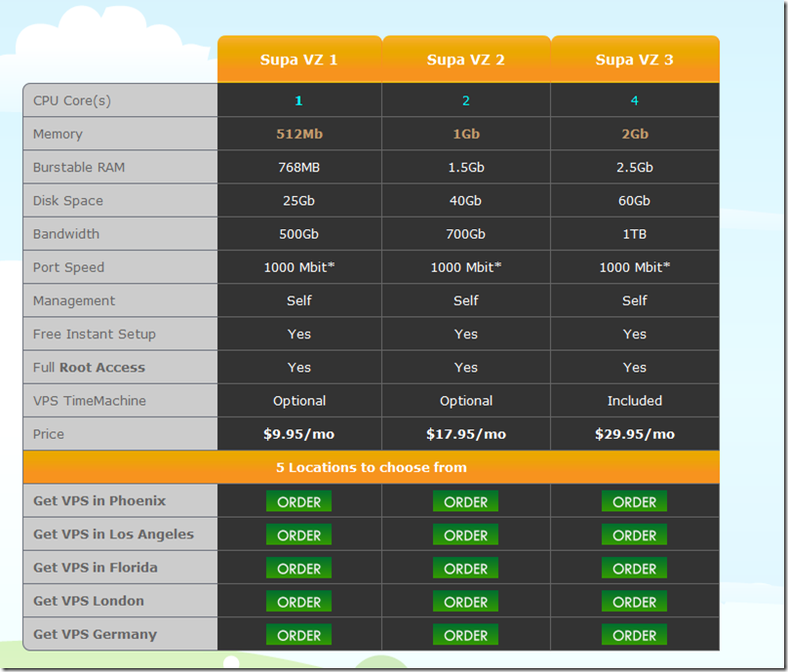Order Supa VZ 1 in Germany

point(298,634)
